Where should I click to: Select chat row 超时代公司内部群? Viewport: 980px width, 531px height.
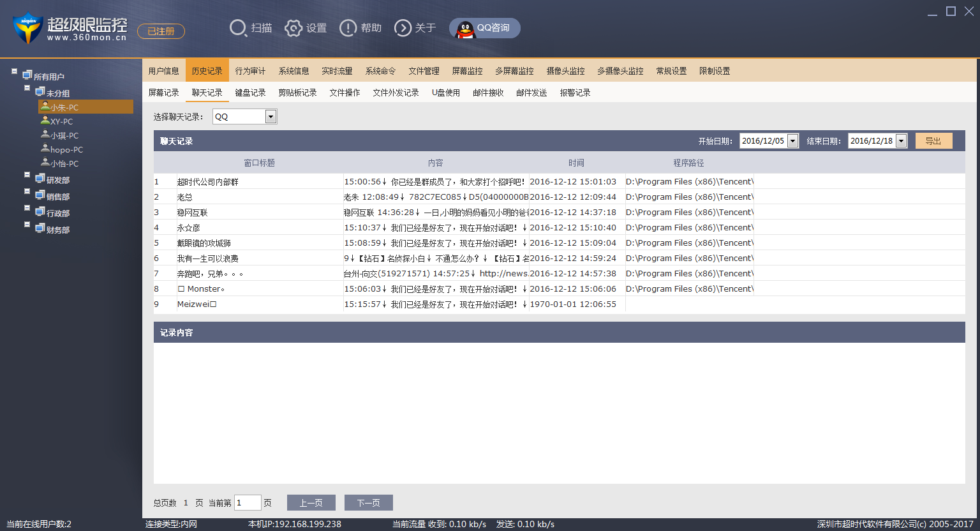click(x=560, y=181)
